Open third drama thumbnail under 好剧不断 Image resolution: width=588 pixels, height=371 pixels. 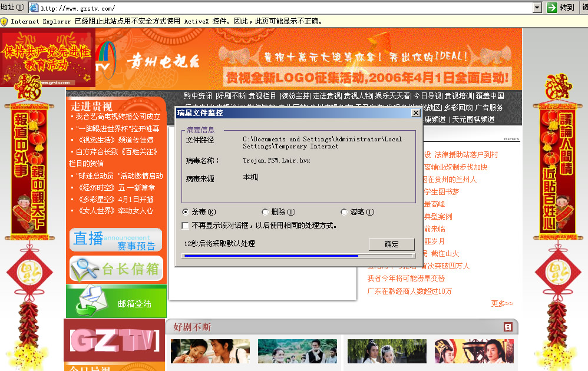tap(387, 351)
